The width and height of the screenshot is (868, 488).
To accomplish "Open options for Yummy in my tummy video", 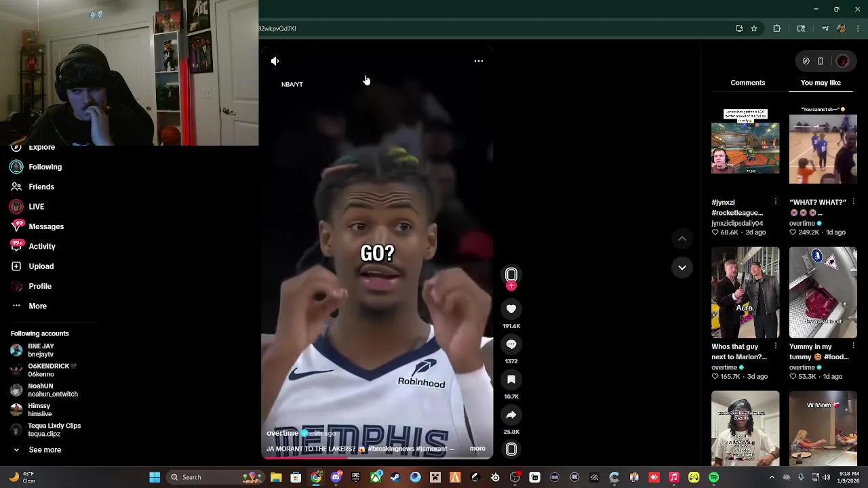I will tap(853, 346).
